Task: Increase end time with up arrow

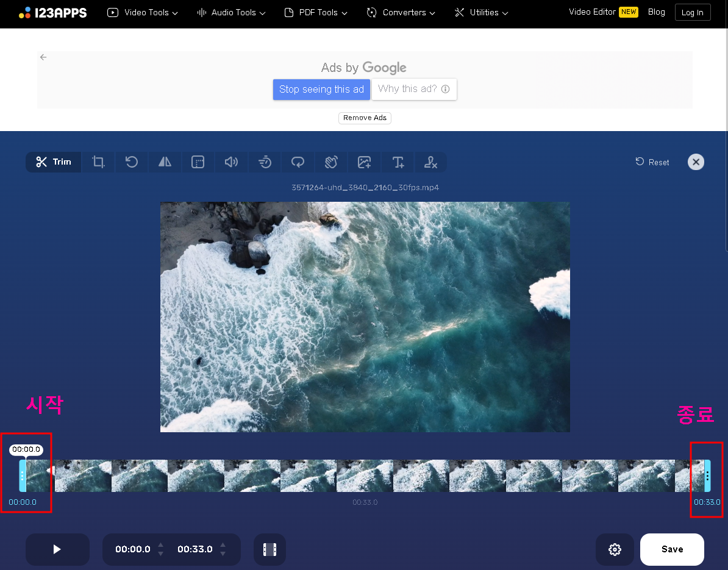Action: 223,545
